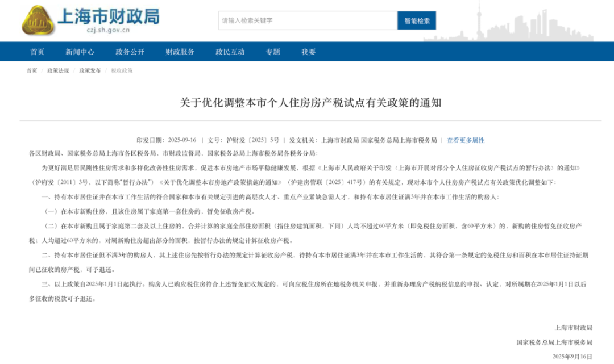614x364 pixels.
Task: Click the 税收政策 breadcrumb item
Action: tap(122, 70)
